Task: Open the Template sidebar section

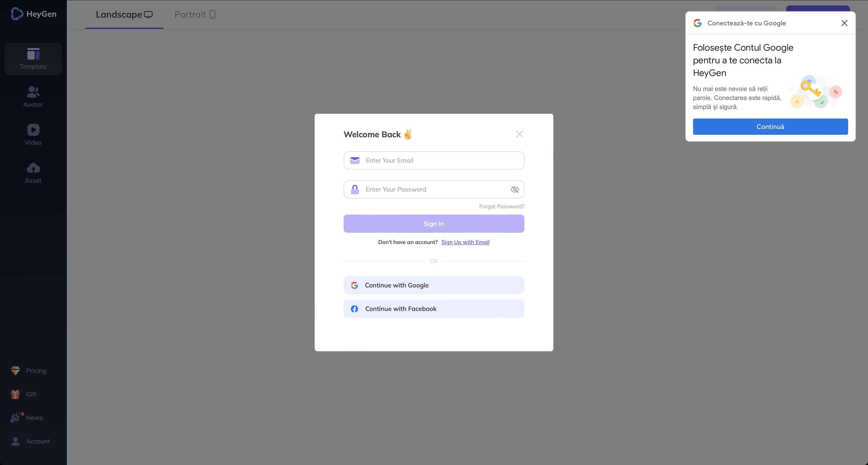Action: click(x=33, y=59)
